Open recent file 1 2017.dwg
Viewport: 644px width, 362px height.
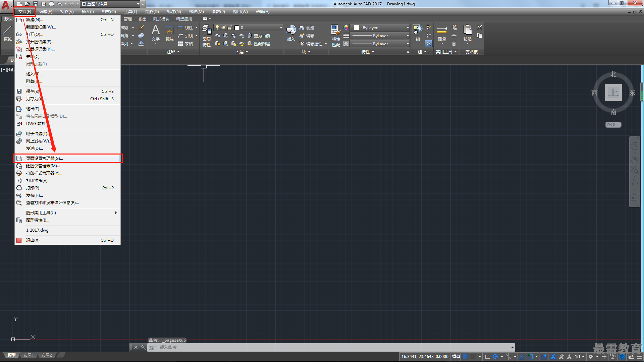click(x=68, y=230)
